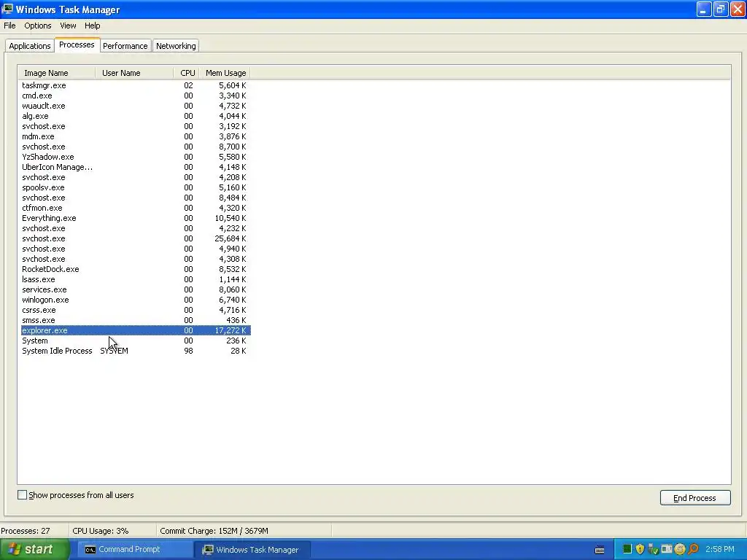Select svchost.exe using 4,940 K memory
747x560 pixels.
point(134,249)
